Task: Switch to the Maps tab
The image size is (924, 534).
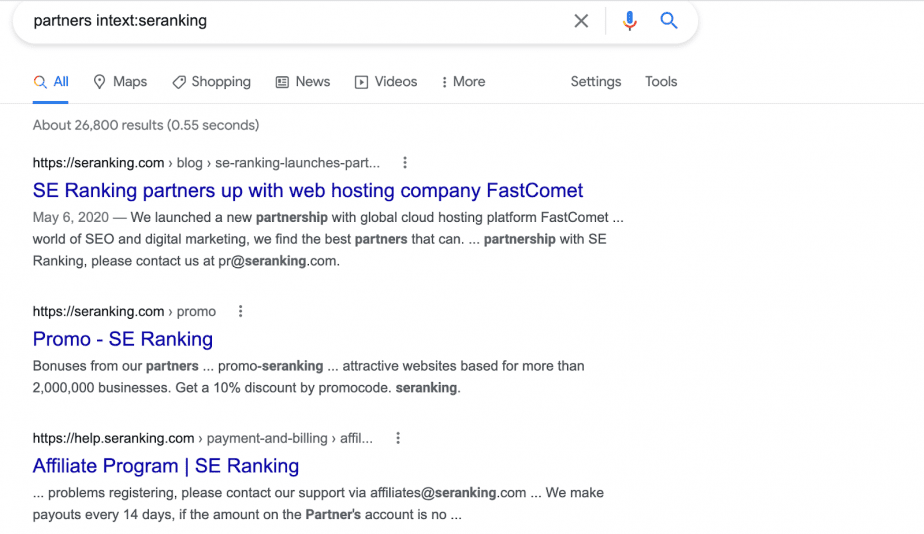Action: tap(120, 82)
